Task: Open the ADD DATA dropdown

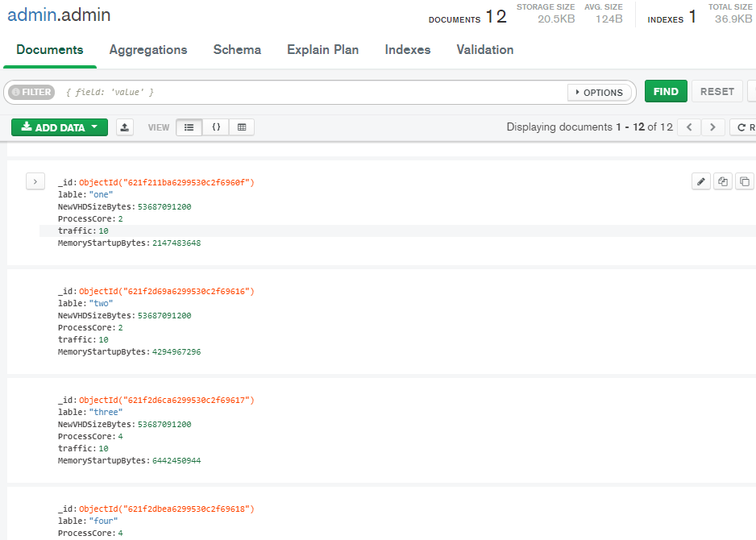Action: 60,127
